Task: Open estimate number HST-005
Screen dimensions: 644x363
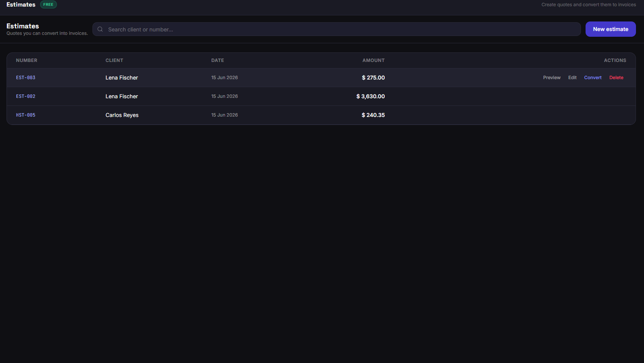Action: click(26, 115)
